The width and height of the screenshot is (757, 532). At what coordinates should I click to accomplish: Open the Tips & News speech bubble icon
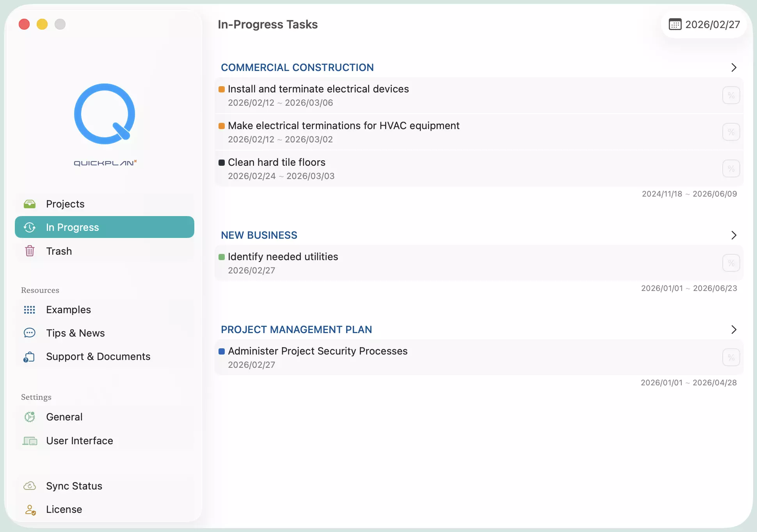29,333
